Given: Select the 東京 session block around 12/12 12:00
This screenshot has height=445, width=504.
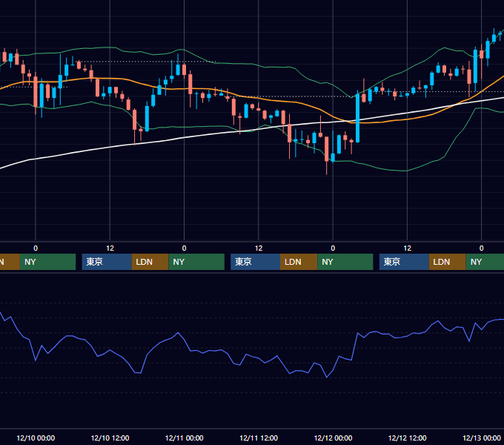Looking at the screenshot, I should coord(404,262).
